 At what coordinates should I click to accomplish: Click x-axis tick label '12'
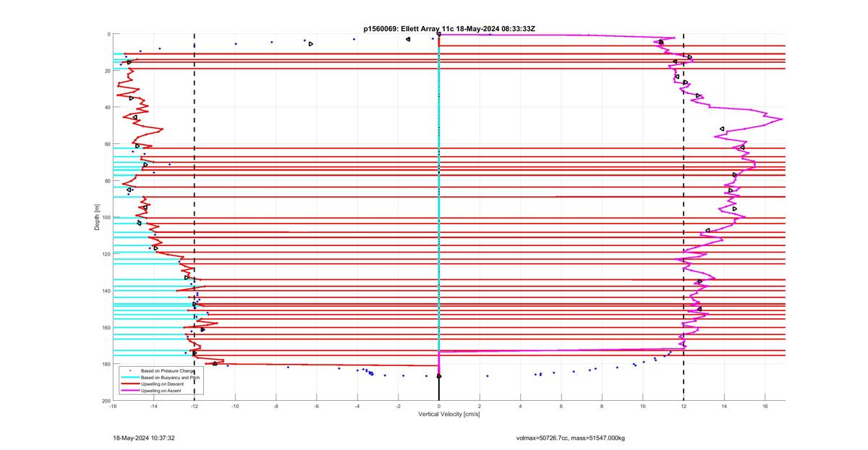pos(684,406)
